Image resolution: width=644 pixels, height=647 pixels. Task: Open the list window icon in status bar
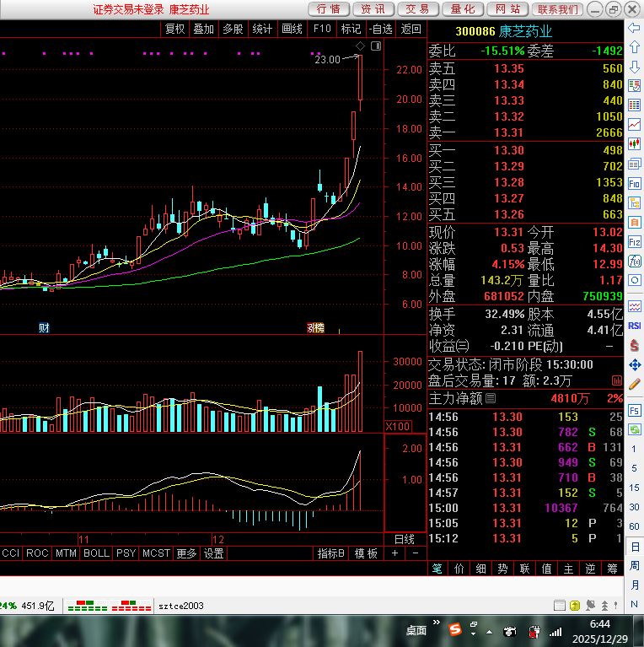[x=559, y=606]
